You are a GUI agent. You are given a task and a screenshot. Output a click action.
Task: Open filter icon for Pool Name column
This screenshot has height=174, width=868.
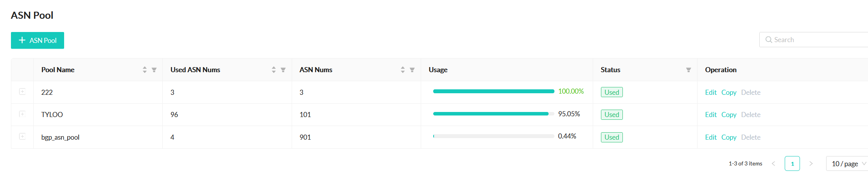click(x=154, y=70)
